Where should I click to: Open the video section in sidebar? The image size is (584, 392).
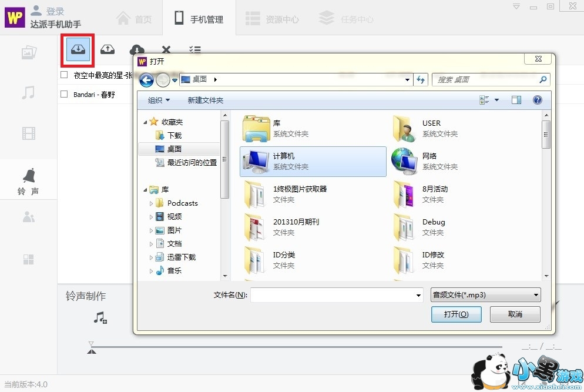tap(29, 133)
